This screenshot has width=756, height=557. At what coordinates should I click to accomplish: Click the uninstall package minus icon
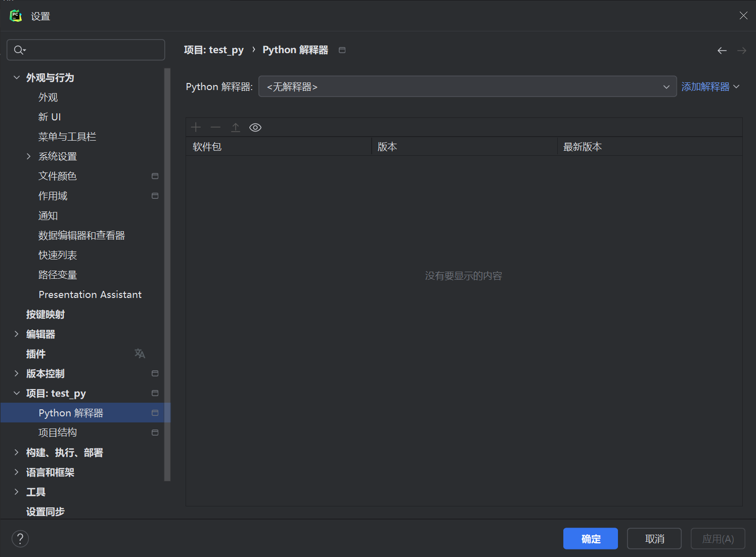coord(215,127)
